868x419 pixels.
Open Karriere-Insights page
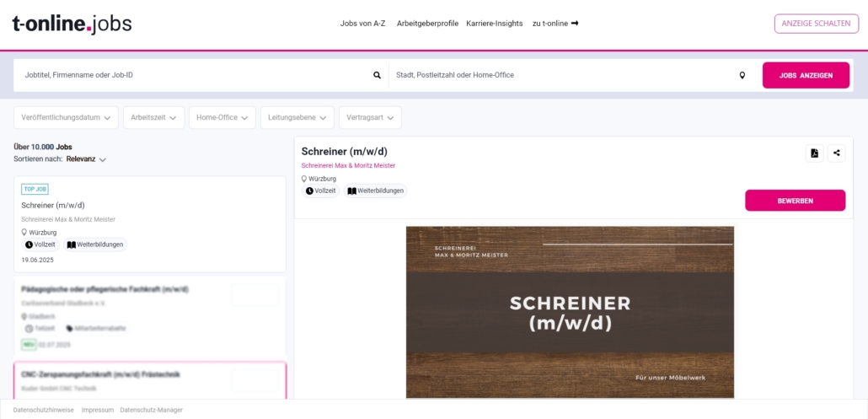(495, 24)
